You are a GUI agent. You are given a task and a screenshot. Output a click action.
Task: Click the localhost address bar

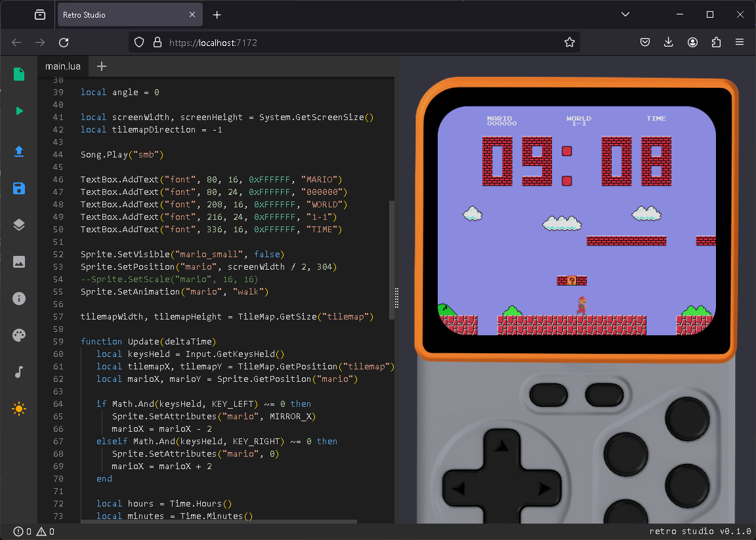pos(354,43)
